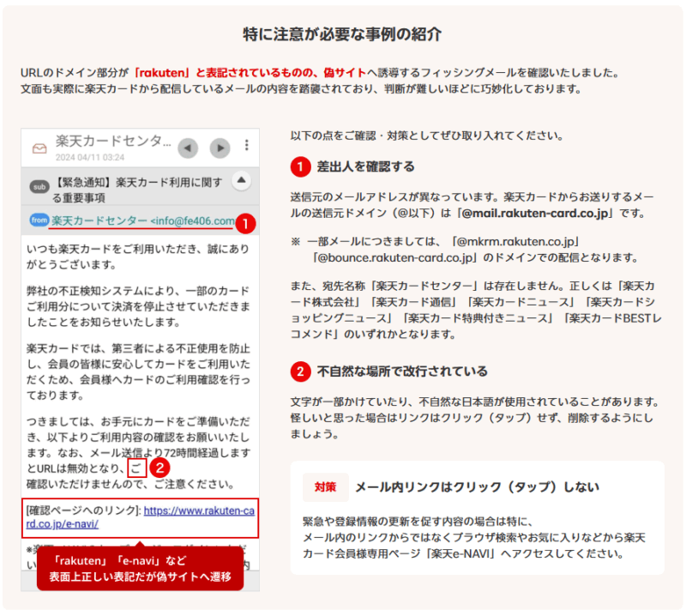686x616 pixels.
Task: Click the paragraph starting いつも楽天カードをご利用いただき
Action: (x=138, y=257)
